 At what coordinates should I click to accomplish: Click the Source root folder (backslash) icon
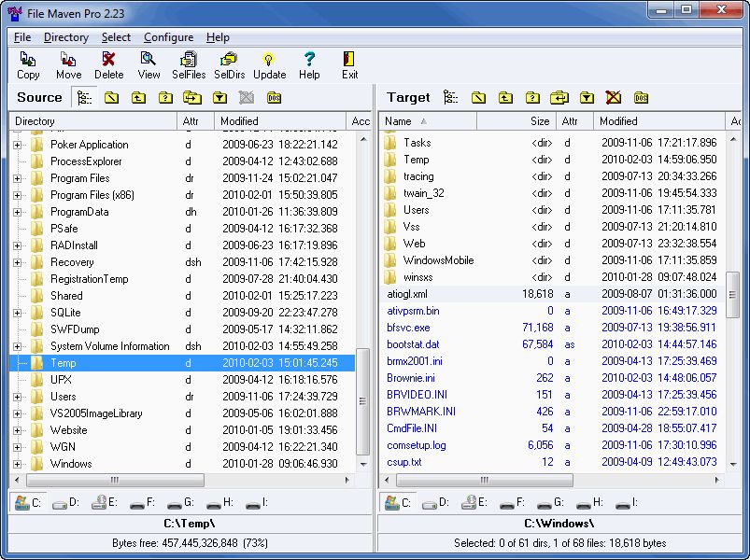(111, 98)
